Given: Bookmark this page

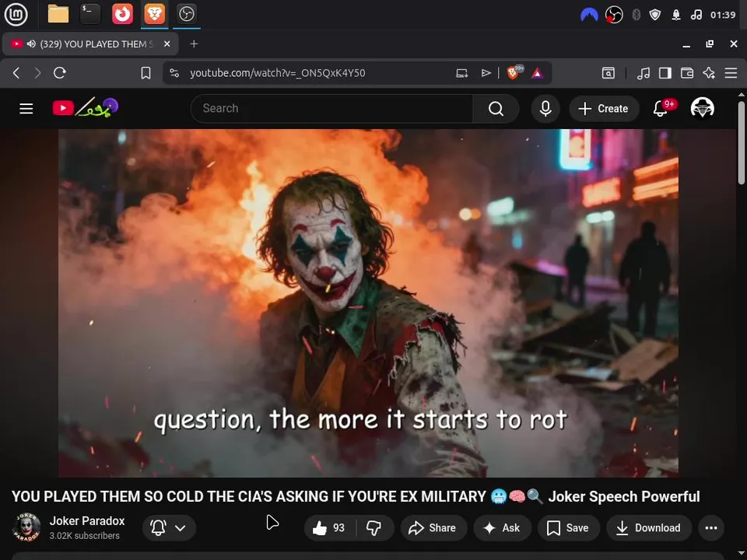Looking at the screenshot, I should [146, 73].
